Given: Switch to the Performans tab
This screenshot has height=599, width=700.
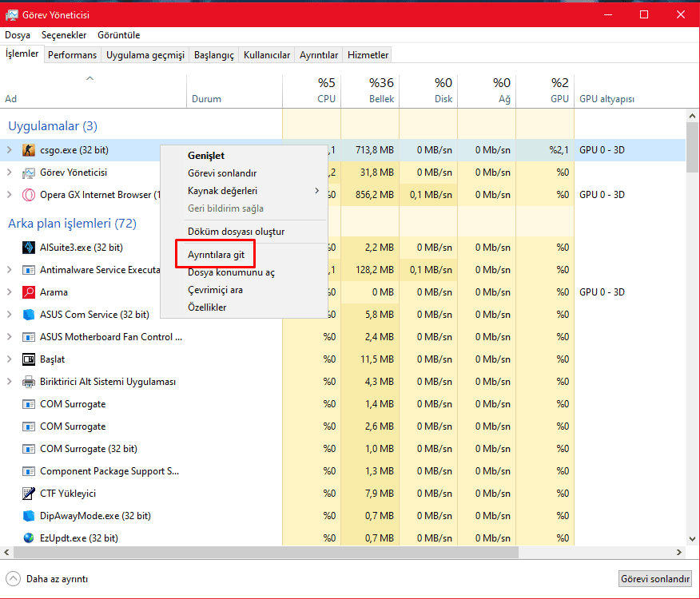Looking at the screenshot, I should point(72,55).
